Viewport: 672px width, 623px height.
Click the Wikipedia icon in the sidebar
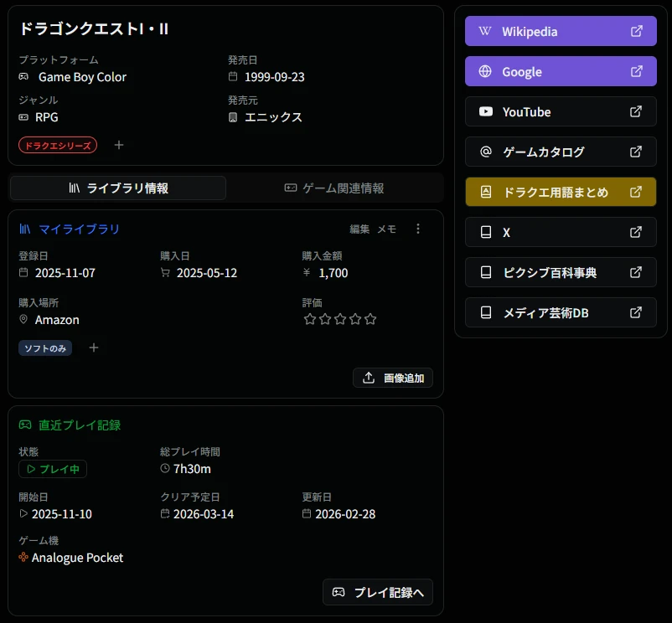pyautogui.click(x=483, y=31)
